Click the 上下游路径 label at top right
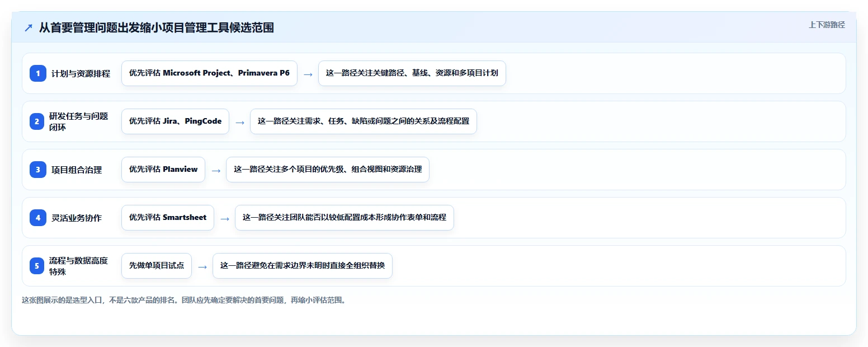The image size is (868, 347). point(827,25)
